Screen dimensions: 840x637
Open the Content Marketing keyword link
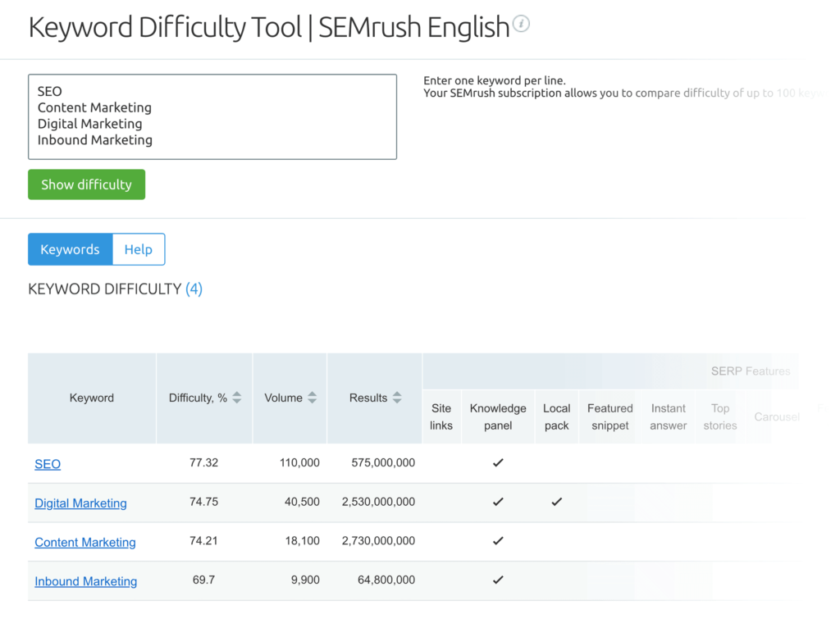click(x=84, y=542)
